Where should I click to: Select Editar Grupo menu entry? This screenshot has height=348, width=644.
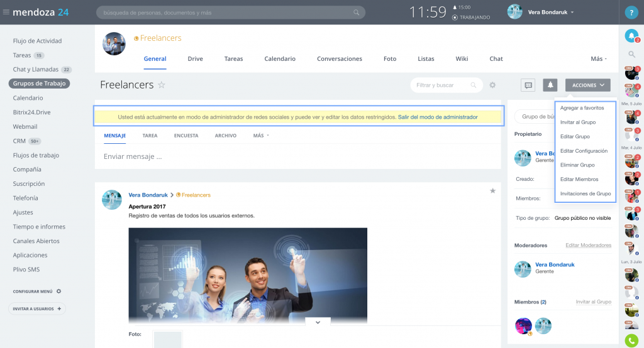click(575, 137)
